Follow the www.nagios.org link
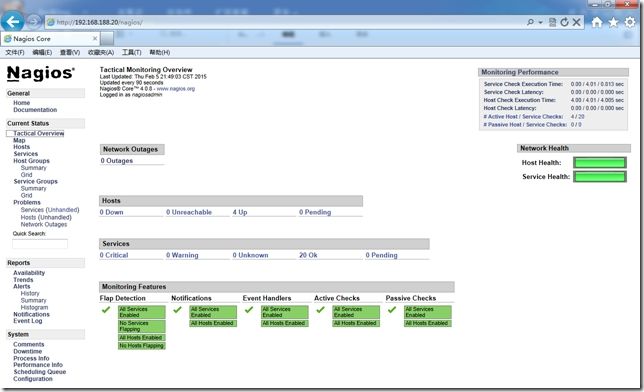The height and width of the screenshot is (392, 644). 176,88
